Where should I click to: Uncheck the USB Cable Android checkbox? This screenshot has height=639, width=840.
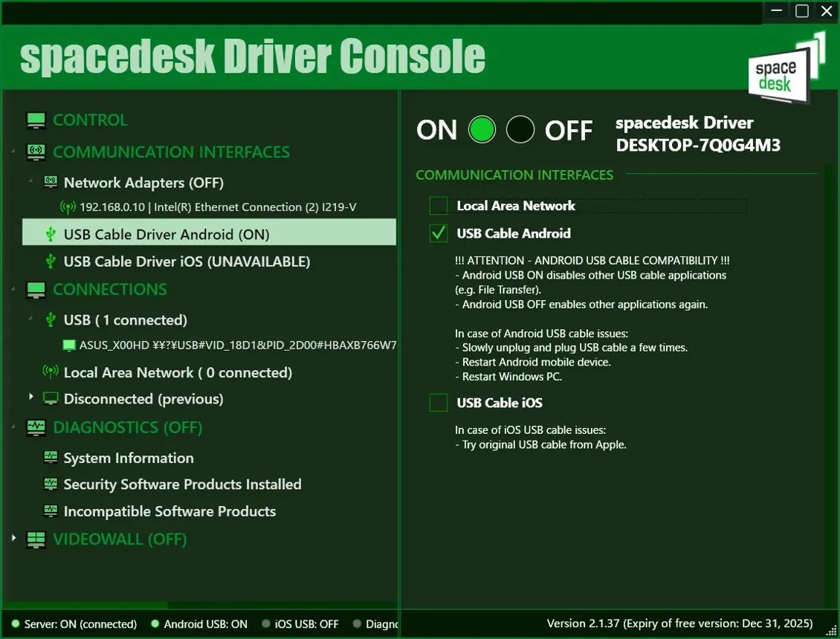439,233
